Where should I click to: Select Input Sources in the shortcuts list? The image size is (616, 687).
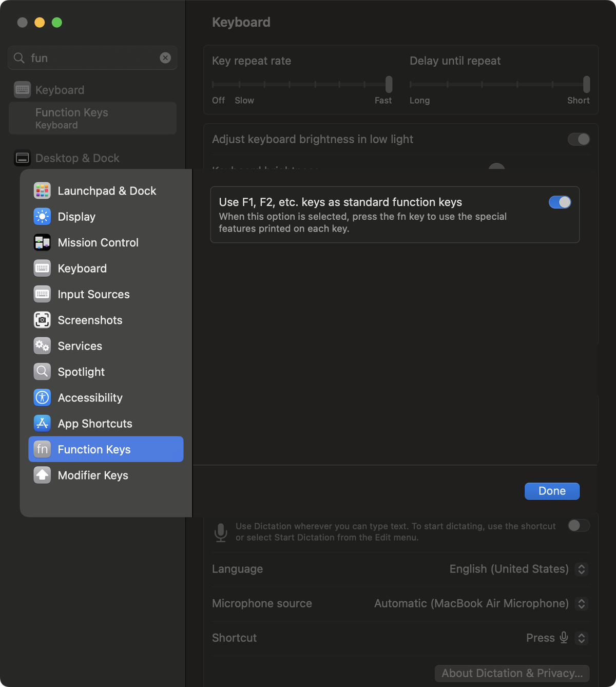(x=93, y=294)
